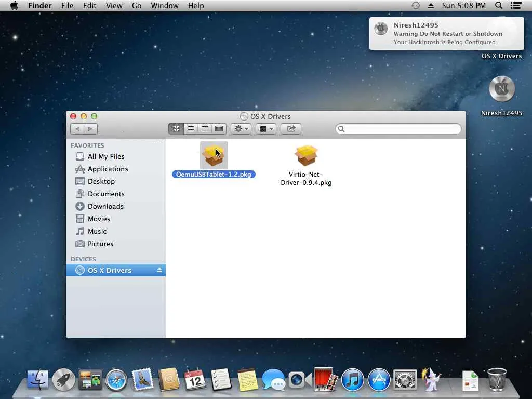532x399 pixels.
Task: Open FaceTime camera icon in Dock
Action: (300, 379)
